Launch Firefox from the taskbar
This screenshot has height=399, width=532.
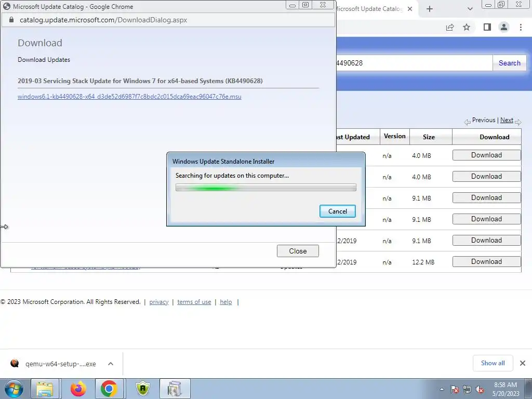point(78,389)
